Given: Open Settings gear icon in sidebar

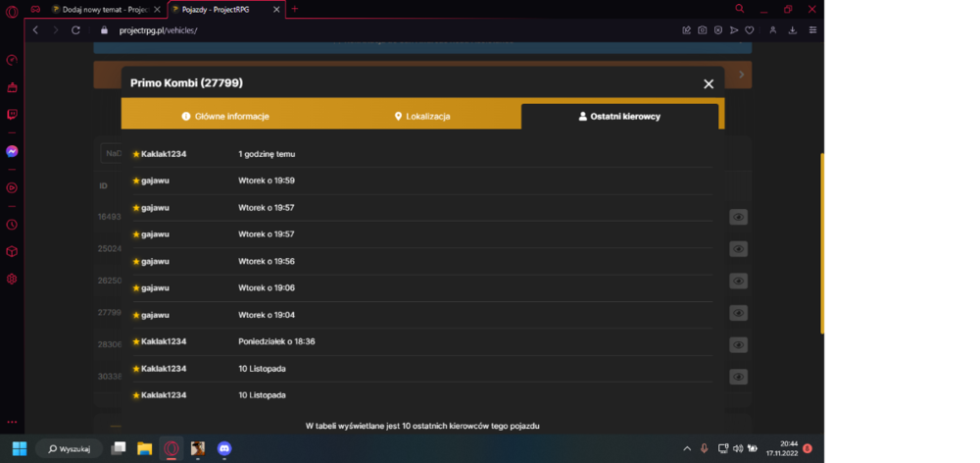Looking at the screenshot, I should point(11,279).
